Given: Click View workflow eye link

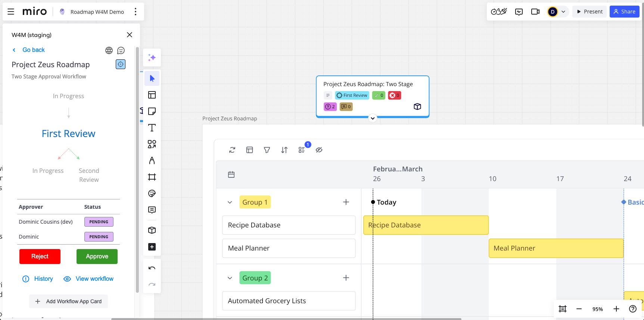Looking at the screenshot, I should [x=88, y=279].
